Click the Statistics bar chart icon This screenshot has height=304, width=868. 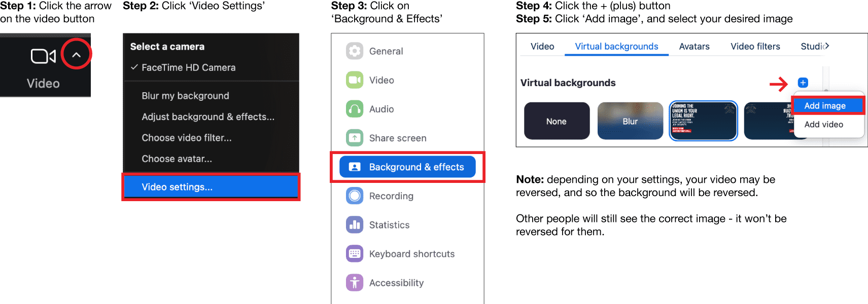(355, 224)
